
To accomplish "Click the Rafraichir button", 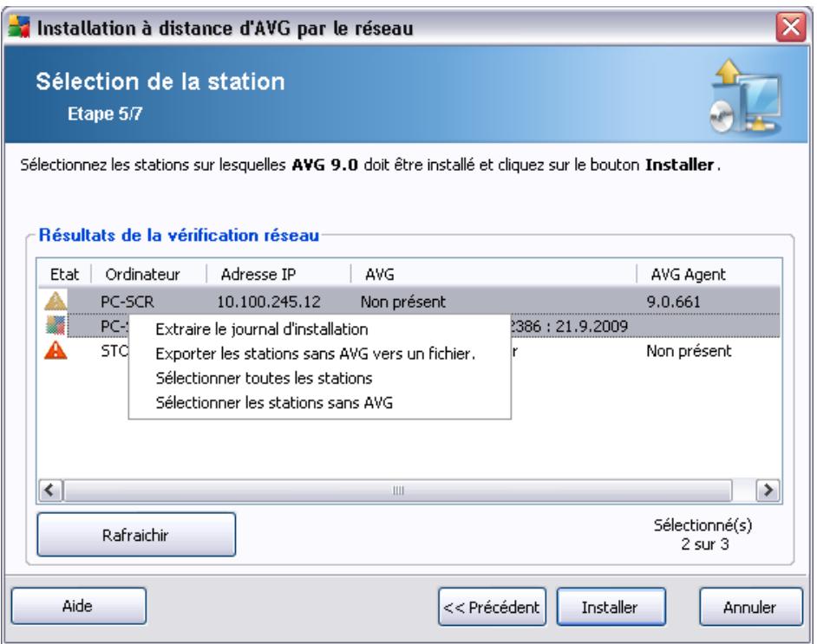I will tap(136, 535).
